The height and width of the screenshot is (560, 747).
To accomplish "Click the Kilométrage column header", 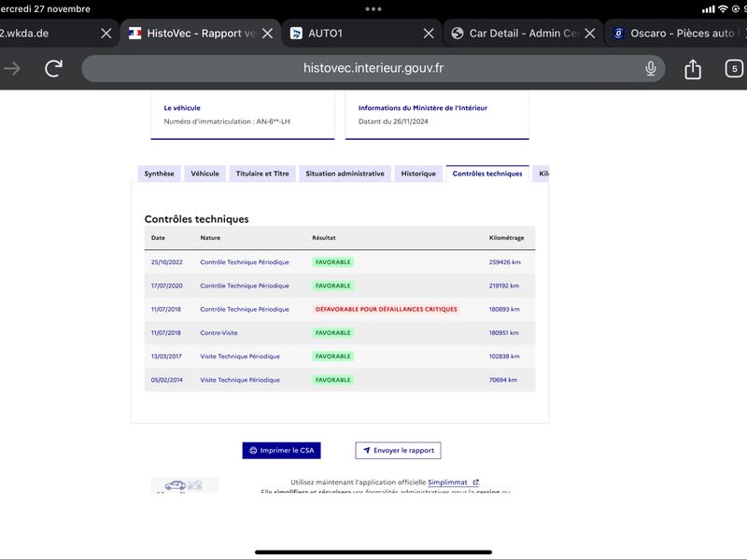I will 506,238.
